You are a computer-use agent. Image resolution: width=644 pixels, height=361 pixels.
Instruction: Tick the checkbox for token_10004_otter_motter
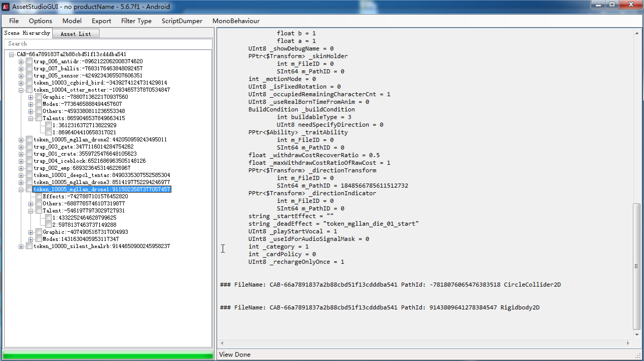click(x=29, y=90)
